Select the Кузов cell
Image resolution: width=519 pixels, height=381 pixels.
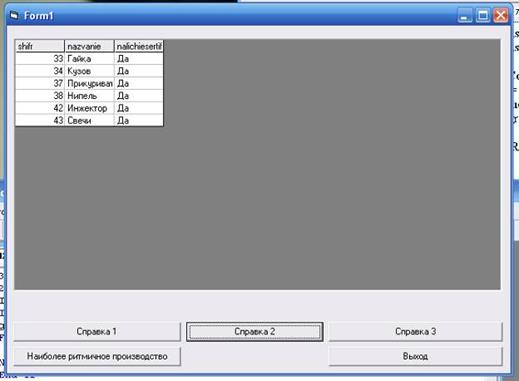89,71
